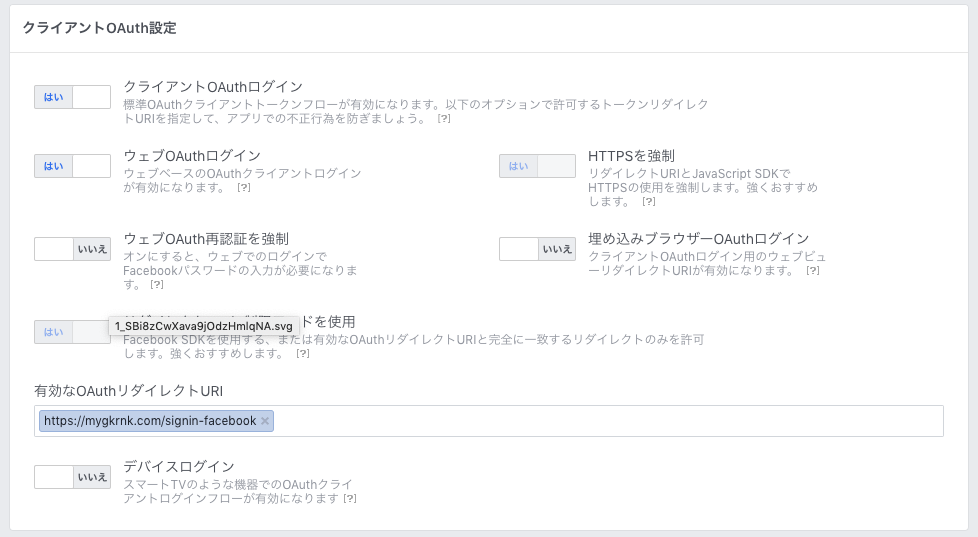Image resolution: width=978 pixels, height=537 pixels.
Task: Toggle the クライアントOAuthログイン switch
Action: tap(72, 97)
